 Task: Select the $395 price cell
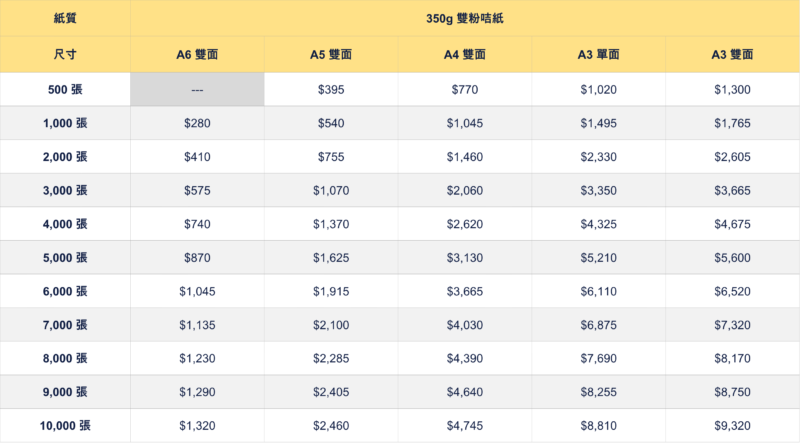tap(331, 89)
